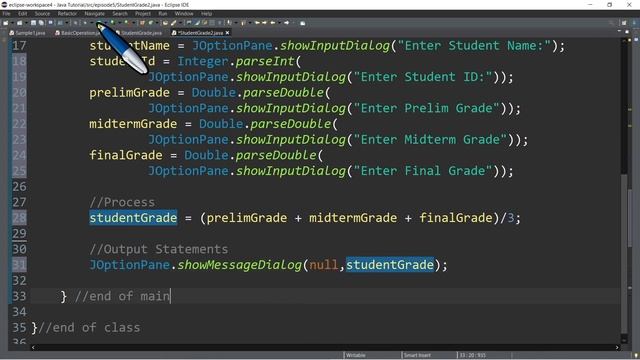Screen dimensions: 640x360
Task: Click the "//Process" comment
Action: click(x=122, y=202)
